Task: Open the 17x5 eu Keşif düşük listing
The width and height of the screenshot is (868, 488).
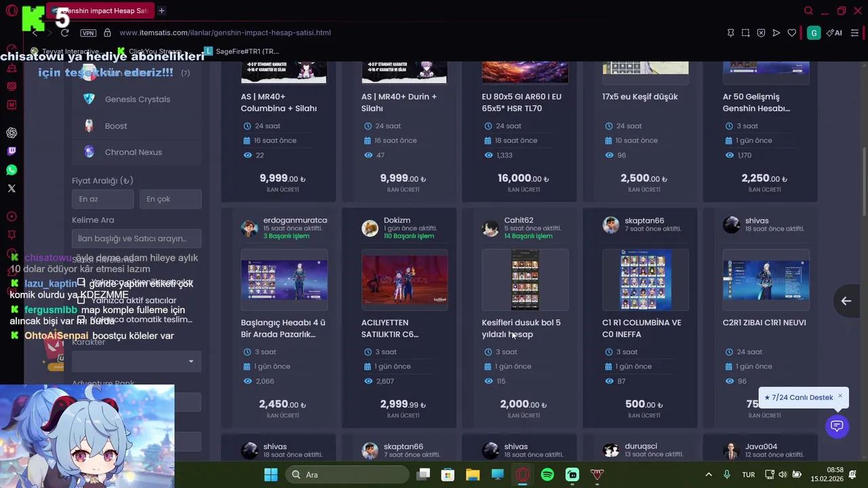Action: click(640, 97)
